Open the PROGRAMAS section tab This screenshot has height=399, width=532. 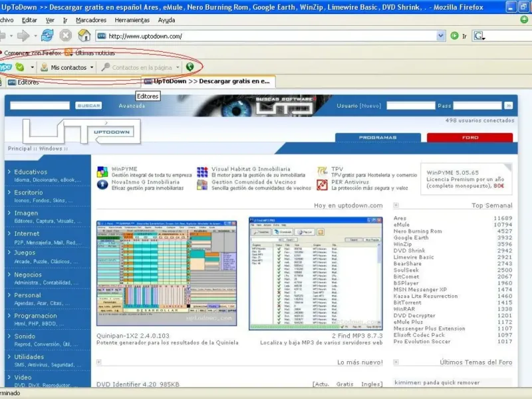click(378, 138)
